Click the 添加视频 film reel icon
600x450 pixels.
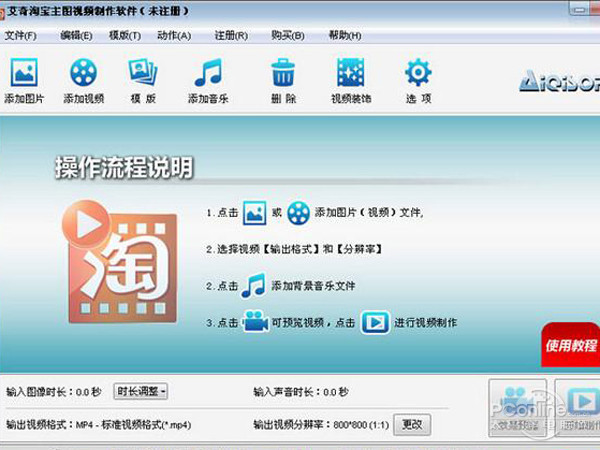click(83, 72)
